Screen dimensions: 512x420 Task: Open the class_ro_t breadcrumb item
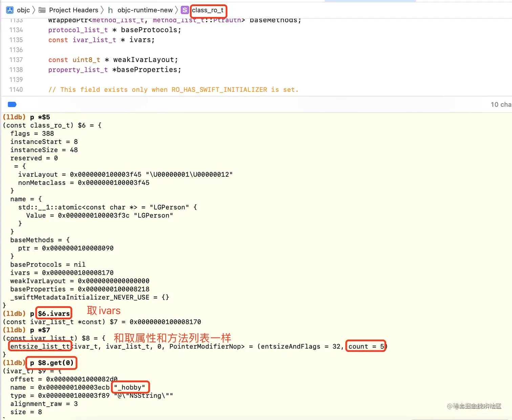pos(208,10)
